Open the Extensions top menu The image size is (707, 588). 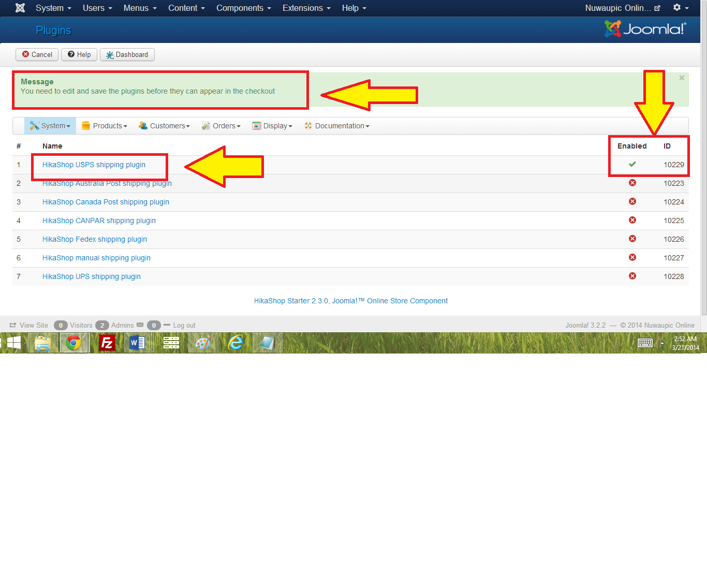[306, 8]
